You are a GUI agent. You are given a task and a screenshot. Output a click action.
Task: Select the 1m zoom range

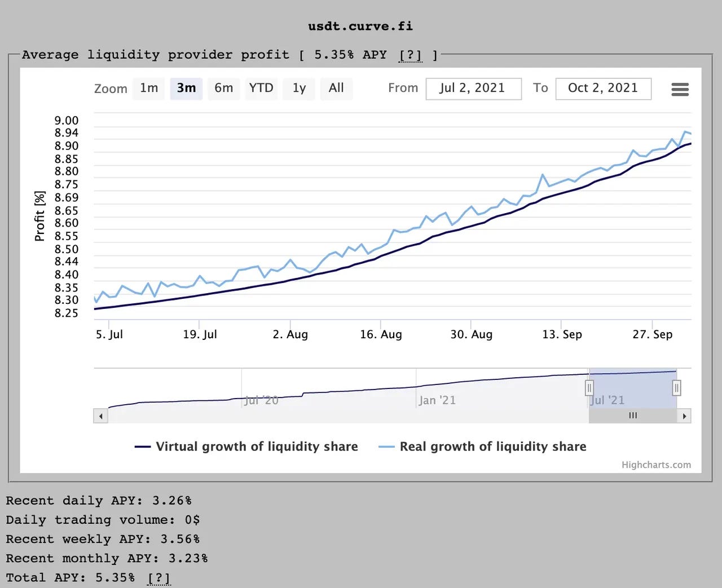149,88
